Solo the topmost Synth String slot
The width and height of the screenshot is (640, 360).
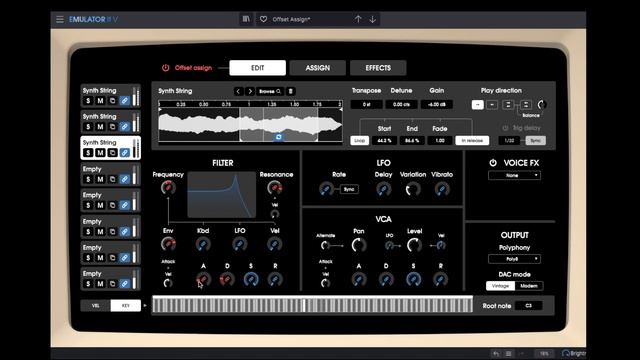click(88, 101)
